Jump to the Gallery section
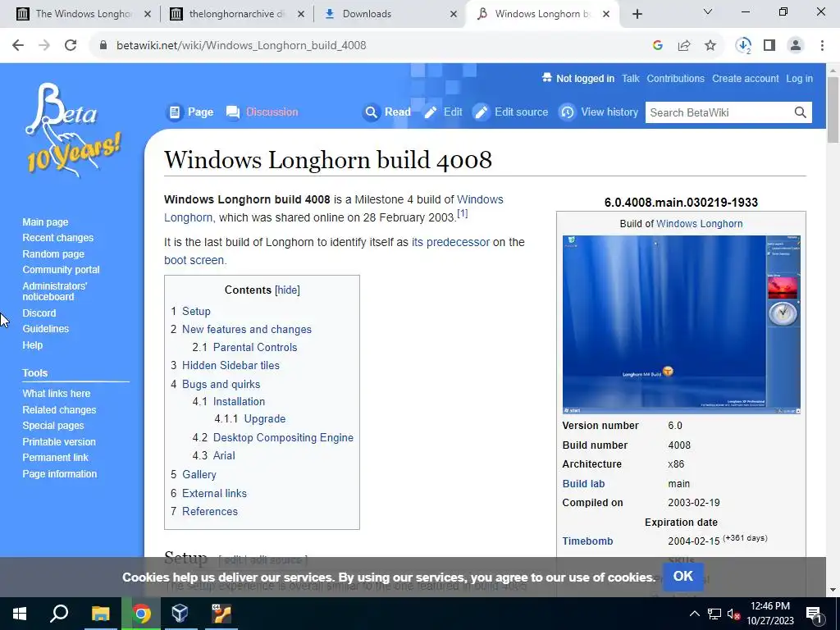 click(199, 475)
